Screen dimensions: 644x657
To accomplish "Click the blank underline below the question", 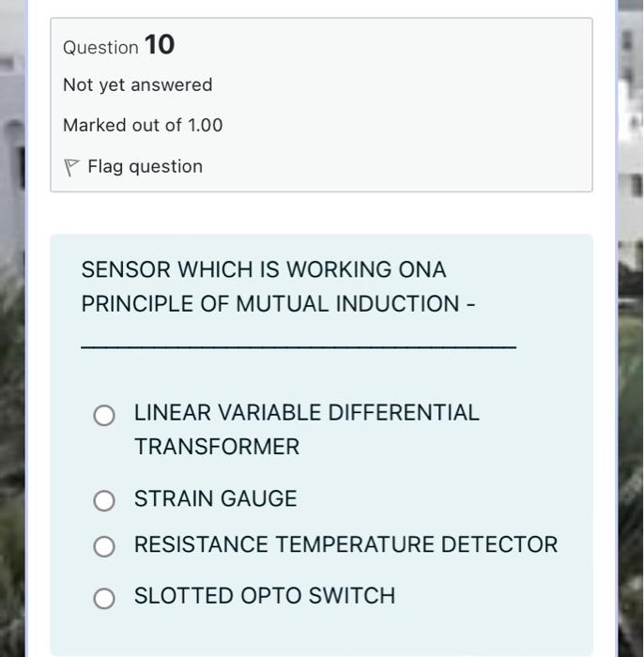I will pyautogui.click(x=299, y=347).
